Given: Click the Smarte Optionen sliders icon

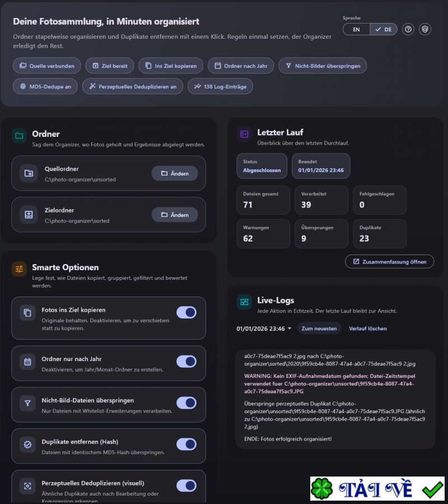Looking at the screenshot, I should point(19,269).
